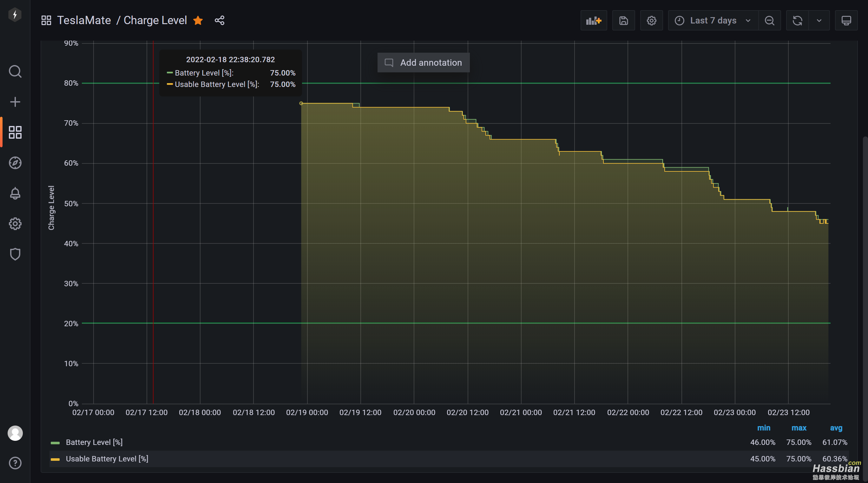Cycle view mode with monitor icon
The width and height of the screenshot is (868, 483).
tap(846, 21)
